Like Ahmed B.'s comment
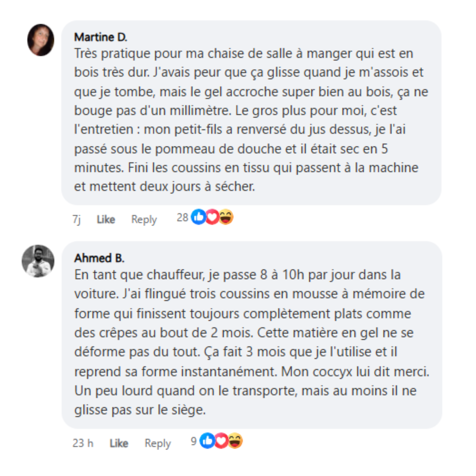 (x=119, y=443)
